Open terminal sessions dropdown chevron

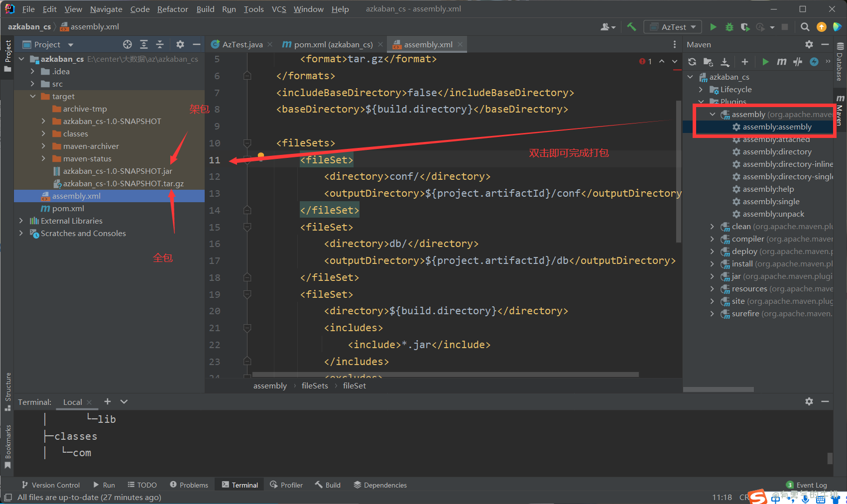click(124, 401)
